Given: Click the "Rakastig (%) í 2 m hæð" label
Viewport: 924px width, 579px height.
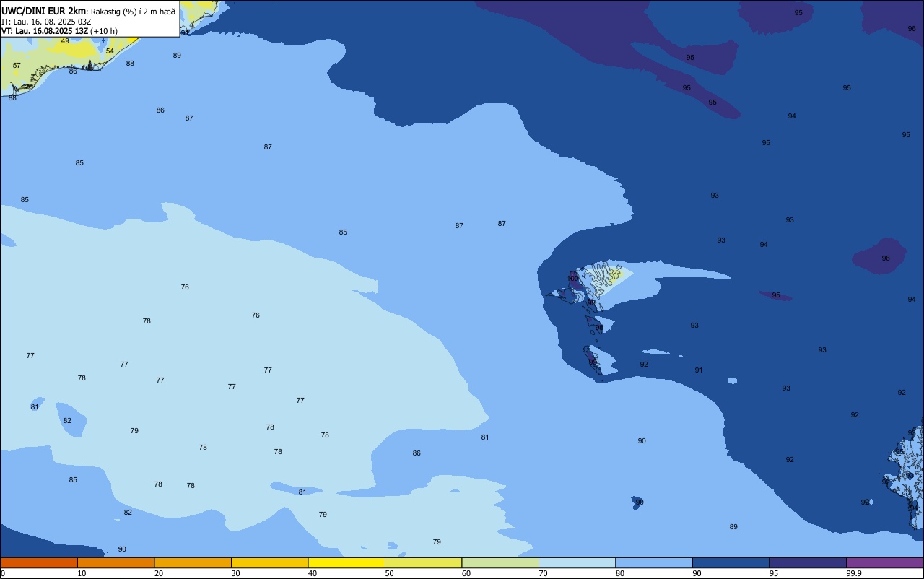Looking at the screenshot, I should click(x=133, y=12).
